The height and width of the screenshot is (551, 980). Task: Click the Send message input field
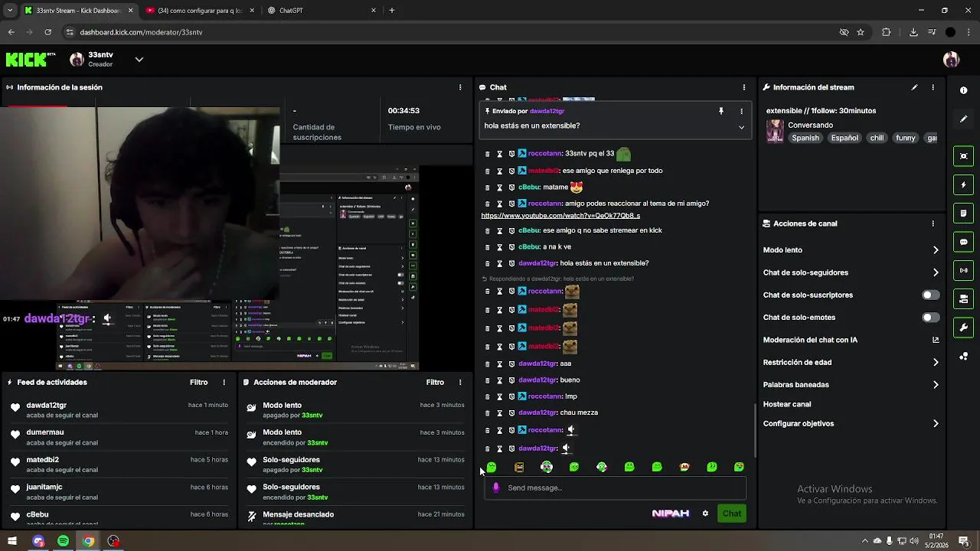(x=615, y=487)
